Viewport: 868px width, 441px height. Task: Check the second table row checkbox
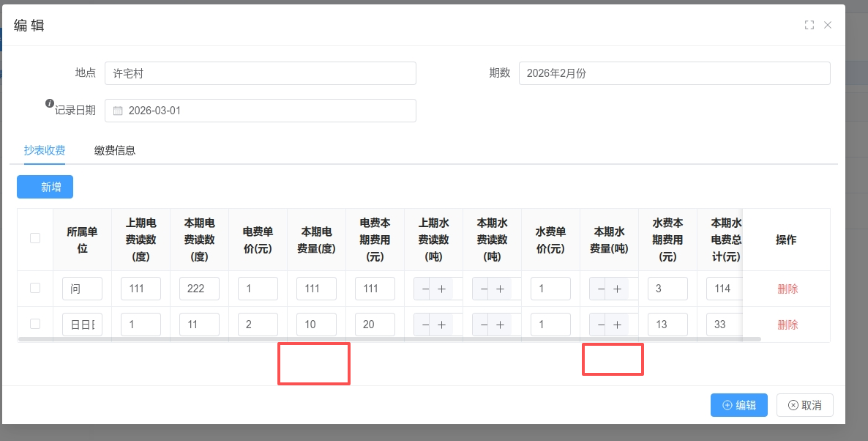pos(35,324)
